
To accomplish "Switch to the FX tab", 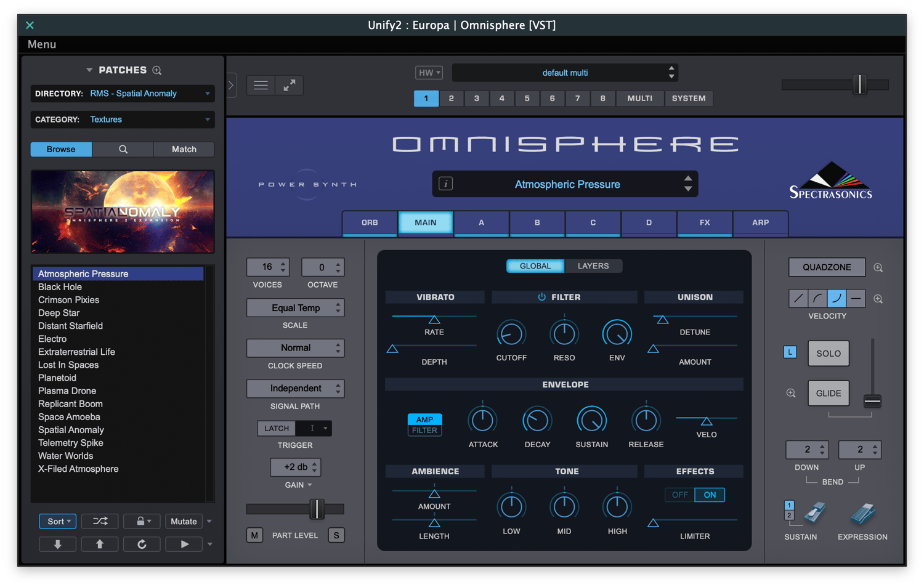I will coord(705,222).
